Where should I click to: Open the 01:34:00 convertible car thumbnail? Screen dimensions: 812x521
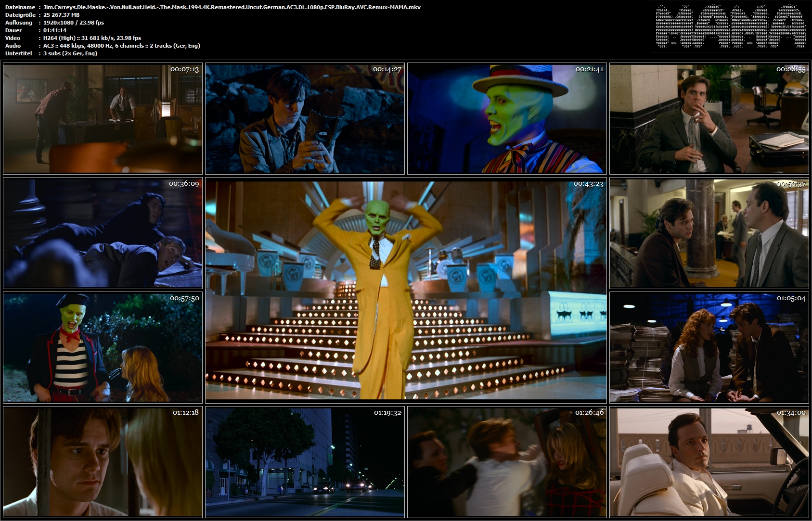coord(709,462)
